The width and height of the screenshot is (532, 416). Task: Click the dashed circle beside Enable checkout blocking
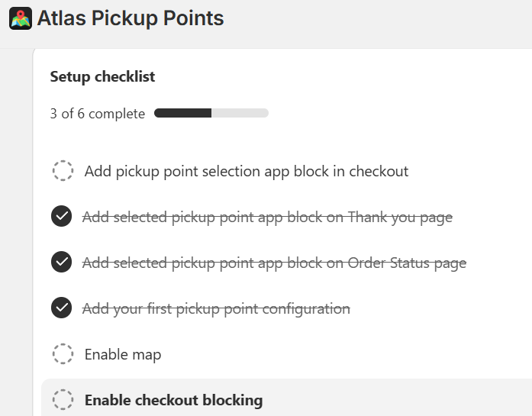(63, 400)
